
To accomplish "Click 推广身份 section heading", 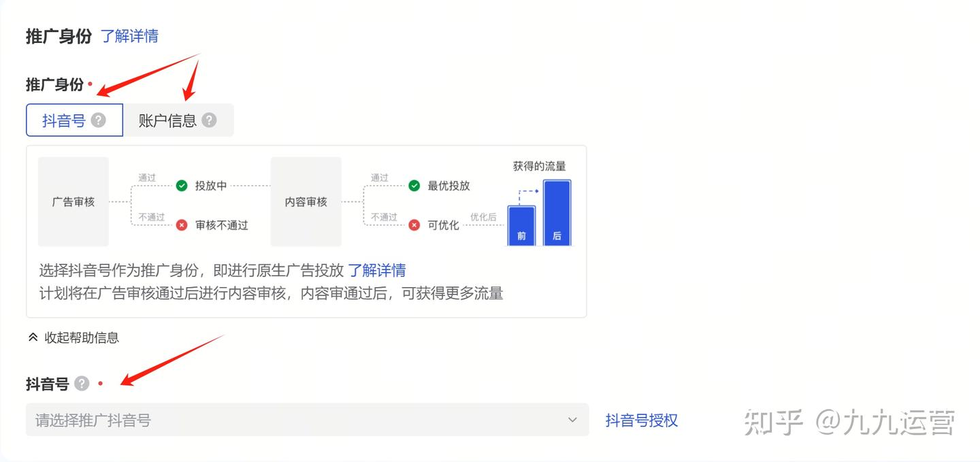I will click(59, 35).
